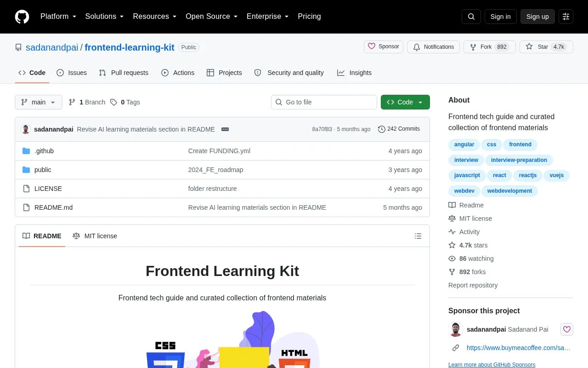Go to the GitHub homepage logo

tap(22, 17)
